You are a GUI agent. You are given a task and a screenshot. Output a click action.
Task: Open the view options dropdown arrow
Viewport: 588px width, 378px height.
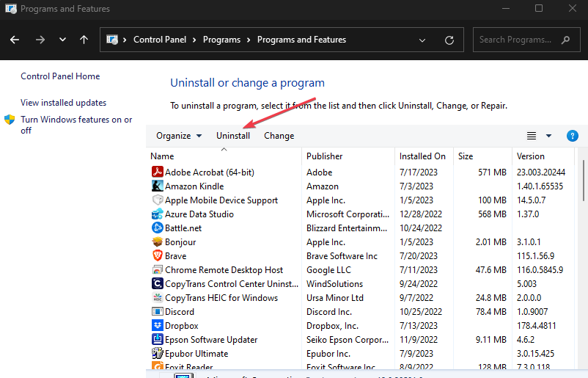click(548, 136)
